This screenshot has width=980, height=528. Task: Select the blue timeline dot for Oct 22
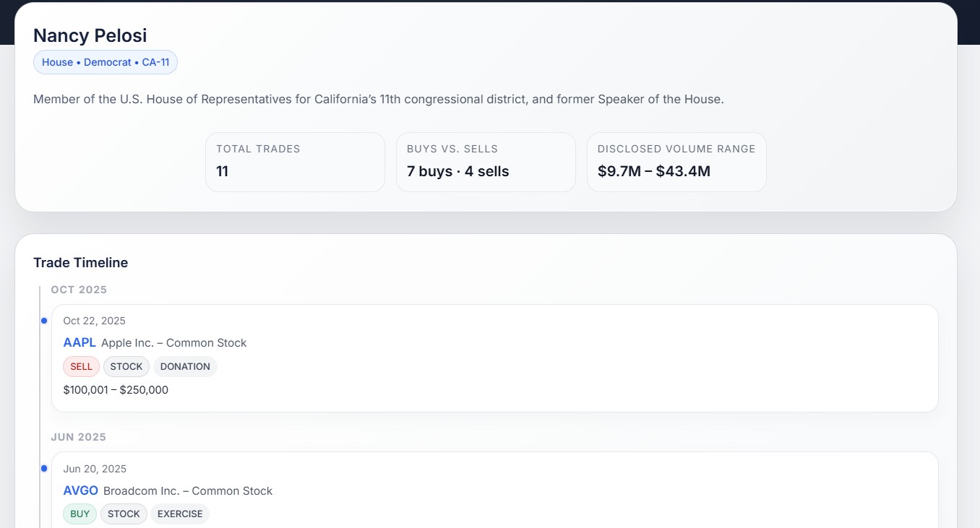tap(44, 320)
